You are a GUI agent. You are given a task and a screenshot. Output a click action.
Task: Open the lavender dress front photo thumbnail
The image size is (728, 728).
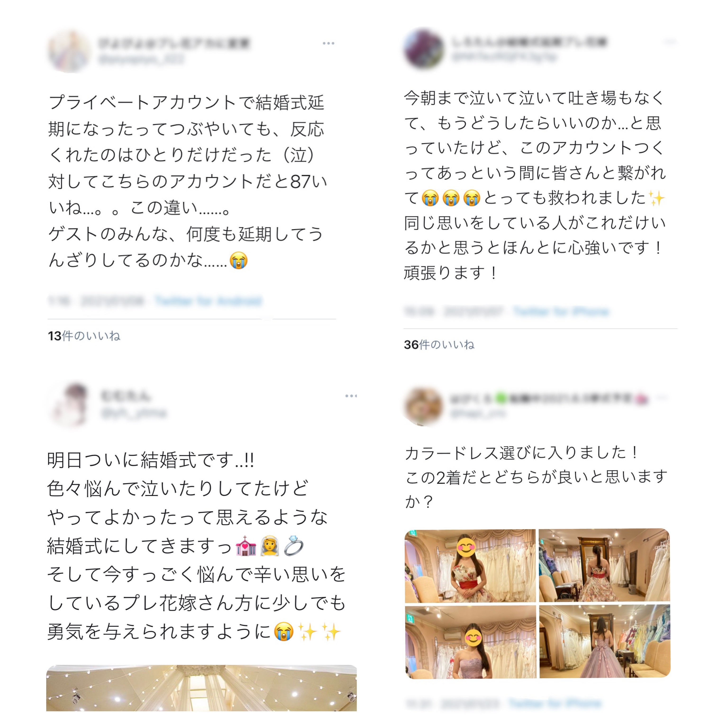click(x=470, y=642)
